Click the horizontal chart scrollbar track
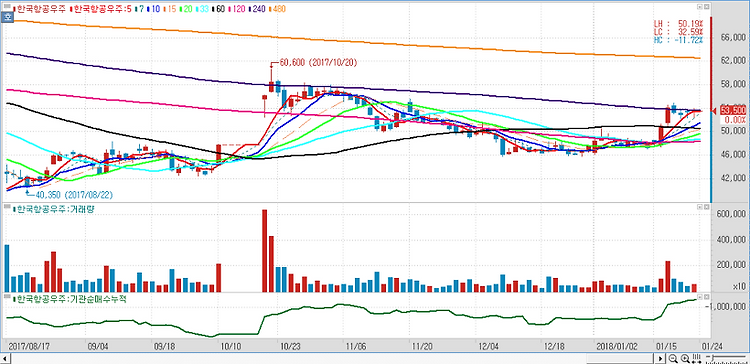 point(333,358)
